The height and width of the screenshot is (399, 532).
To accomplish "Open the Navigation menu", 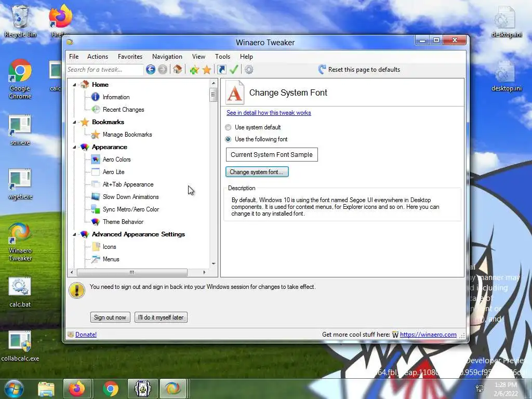I will pyautogui.click(x=167, y=57).
